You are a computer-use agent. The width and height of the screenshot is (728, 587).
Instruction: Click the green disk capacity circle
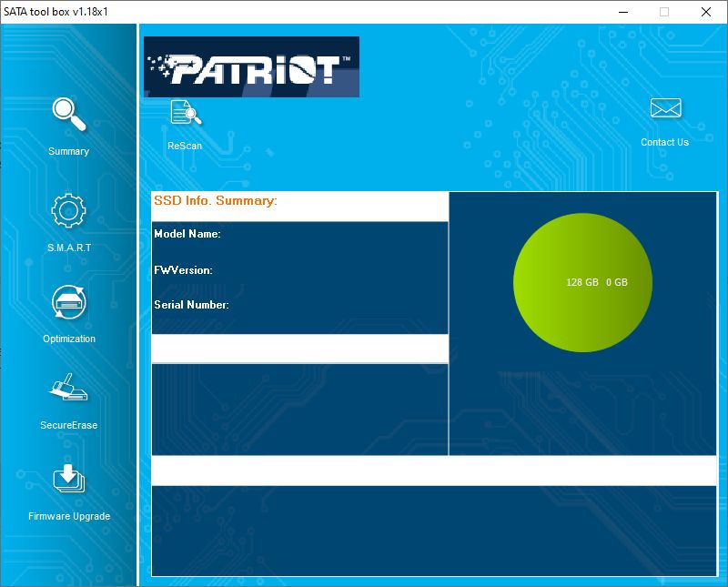tap(582, 282)
